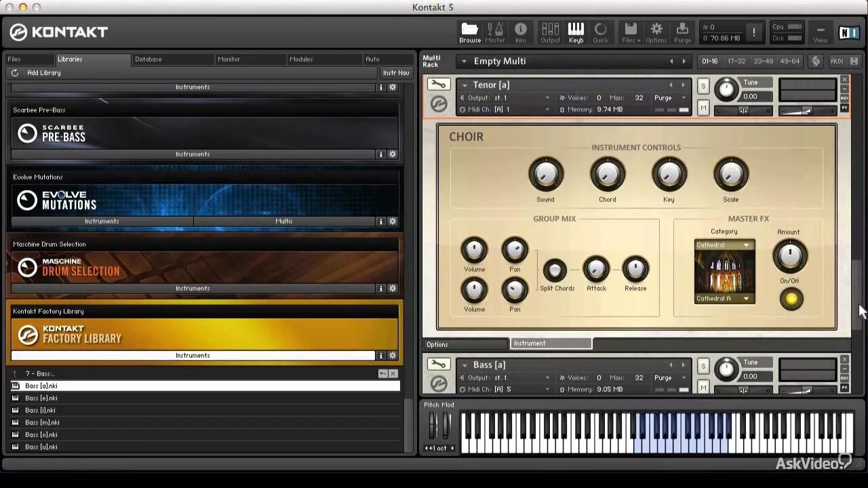
Task: Toggle AUX sends on Tenor [a]
Action: pos(844,98)
